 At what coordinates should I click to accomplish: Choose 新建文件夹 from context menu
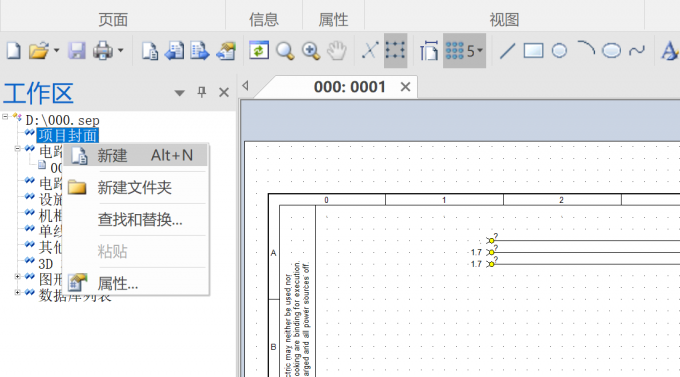click(136, 187)
